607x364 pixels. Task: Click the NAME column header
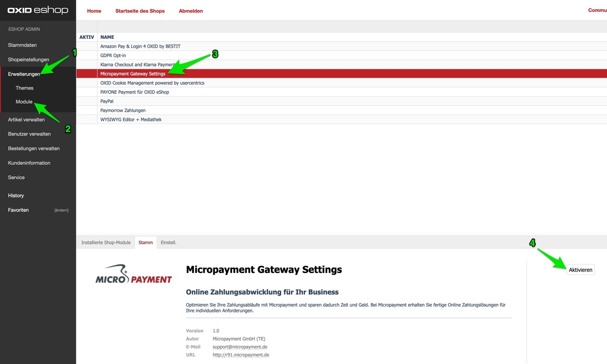(x=107, y=37)
